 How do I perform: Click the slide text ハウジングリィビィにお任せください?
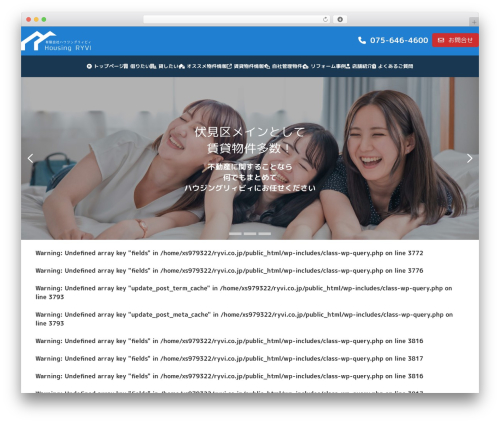pos(250,188)
